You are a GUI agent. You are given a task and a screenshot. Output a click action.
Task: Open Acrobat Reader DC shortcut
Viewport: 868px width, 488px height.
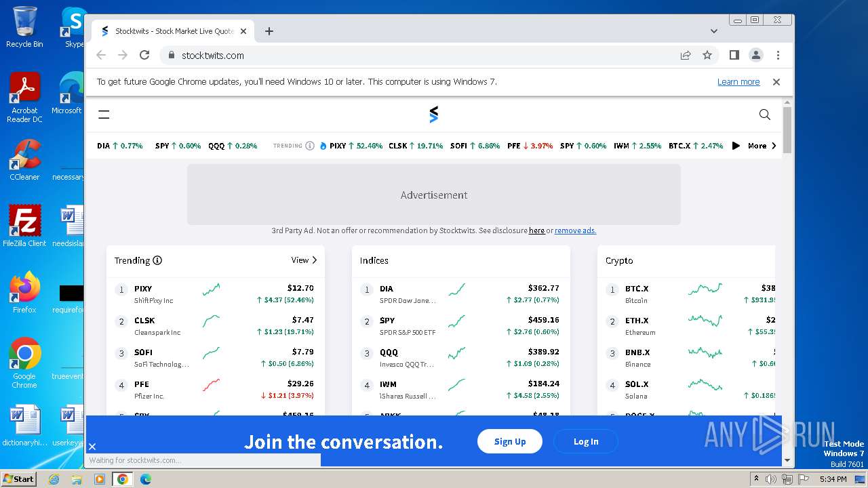(24, 98)
